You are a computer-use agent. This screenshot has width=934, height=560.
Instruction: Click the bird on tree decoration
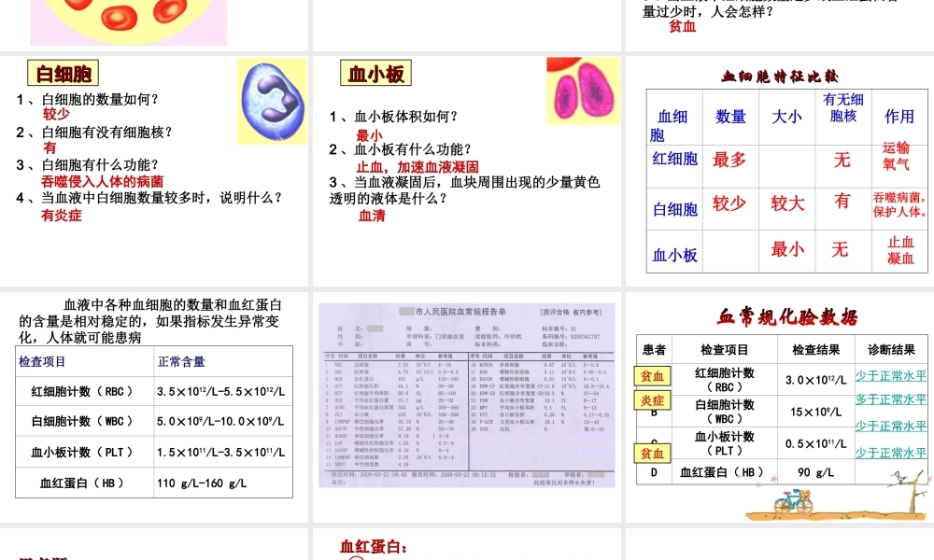[x=899, y=477]
